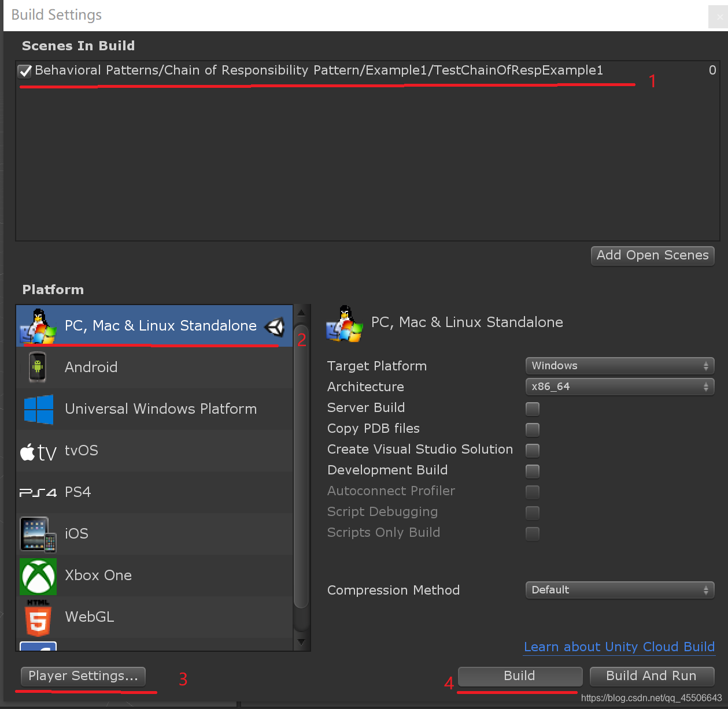
Task: Click the Development Build label
Action: coord(387,470)
